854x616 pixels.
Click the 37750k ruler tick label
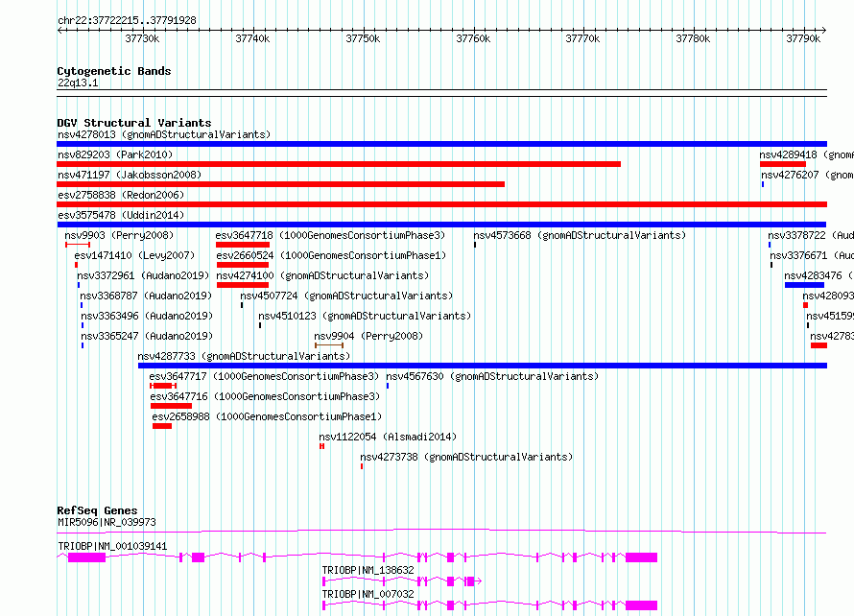click(363, 38)
